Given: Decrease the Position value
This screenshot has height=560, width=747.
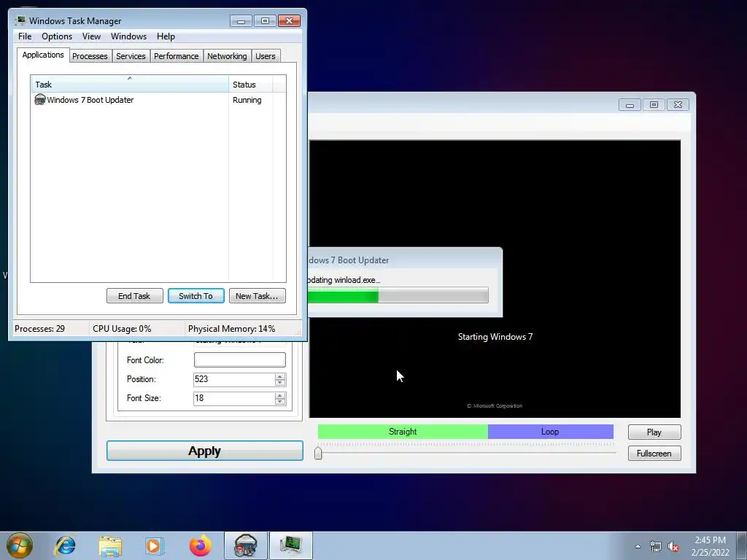Looking at the screenshot, I should point(280,382).
